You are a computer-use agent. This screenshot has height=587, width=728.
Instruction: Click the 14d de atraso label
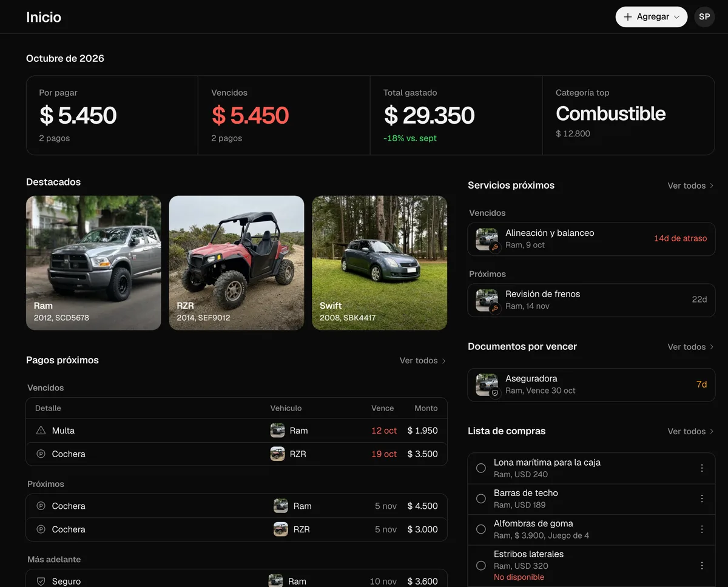pos(680,239)
